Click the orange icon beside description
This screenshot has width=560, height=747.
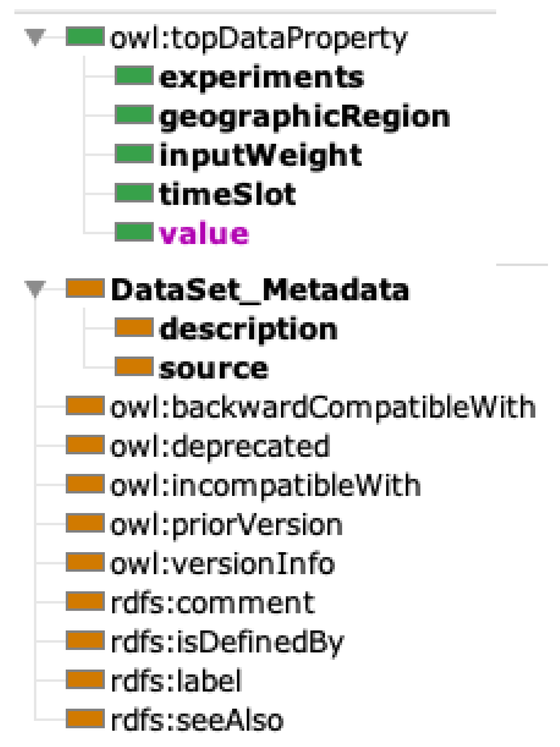pyautogui.click(x=134, y=328)
